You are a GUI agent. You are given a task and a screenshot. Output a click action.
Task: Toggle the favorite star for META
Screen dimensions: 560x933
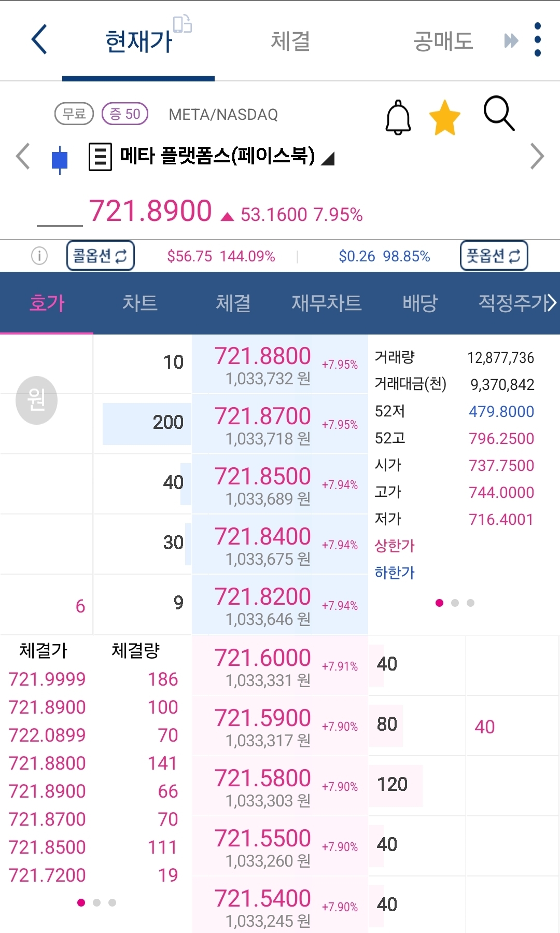point(445,118)
